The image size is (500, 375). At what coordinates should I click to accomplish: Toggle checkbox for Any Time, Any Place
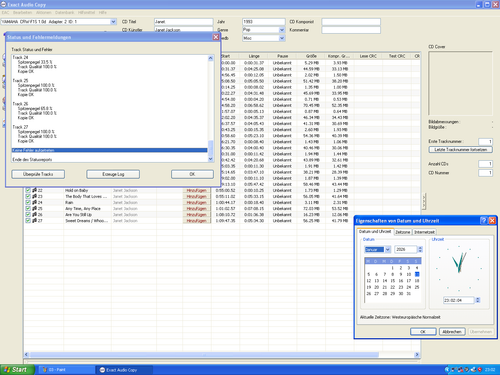pyautogui.click(x=28, y=208)
